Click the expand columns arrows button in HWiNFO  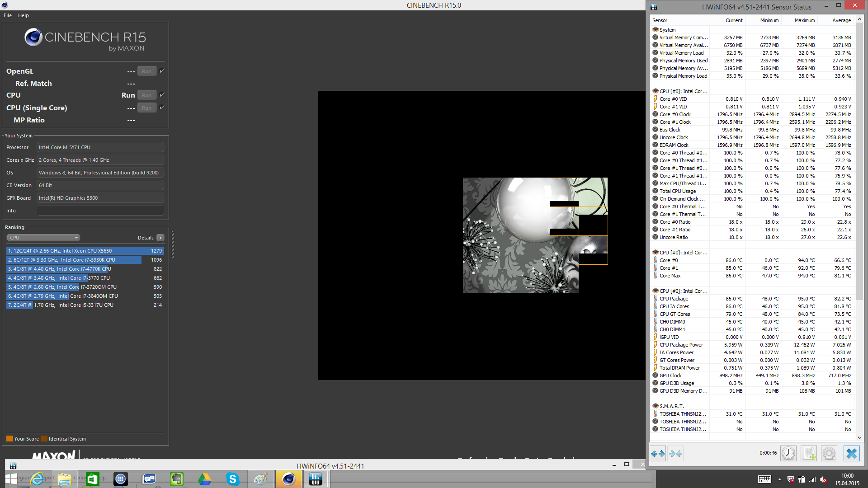(x=658, y=453)
